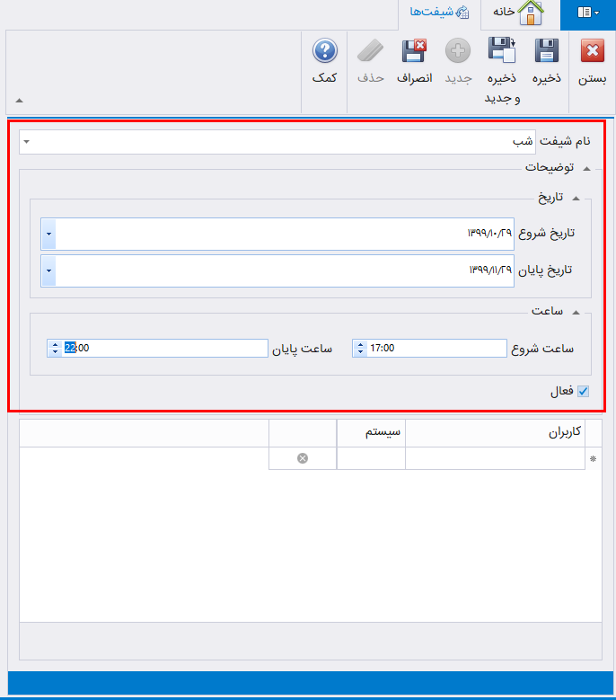Click the Cancel (انصراف) toolbar icon
This screenshot has height=700, width=616.
click(x=414, y=51)
